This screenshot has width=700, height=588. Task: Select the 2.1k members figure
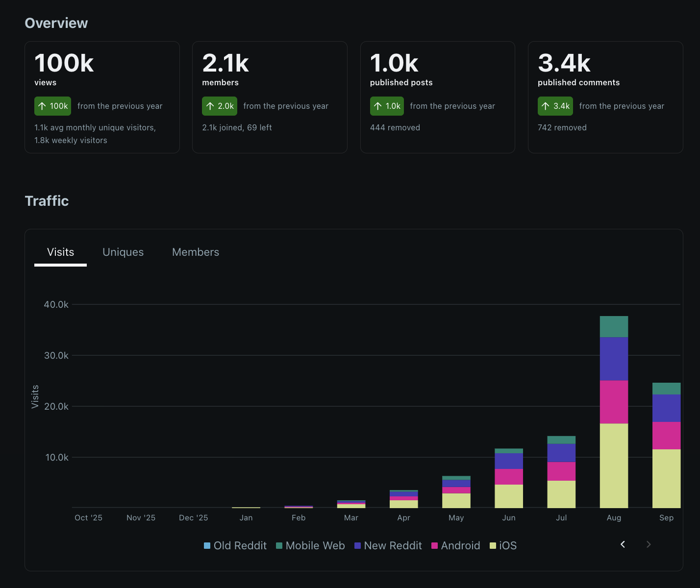click(225, 63)
